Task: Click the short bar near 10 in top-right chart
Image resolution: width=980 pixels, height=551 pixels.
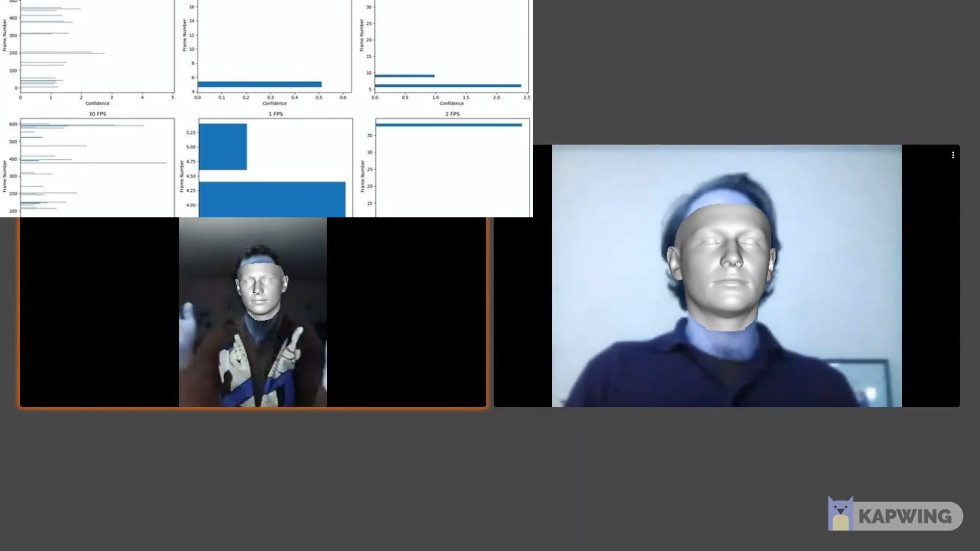Action: (x=404, y=76)
